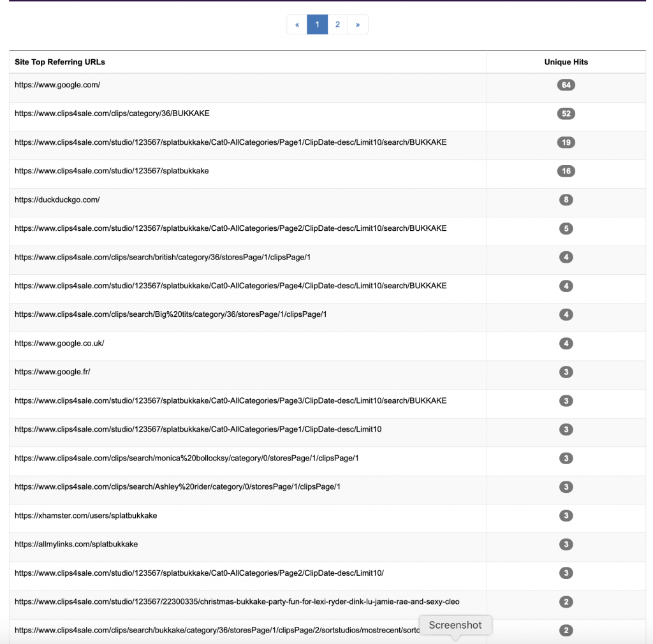
Task: Select page 1 in pagination
Action: click(318, 25)
